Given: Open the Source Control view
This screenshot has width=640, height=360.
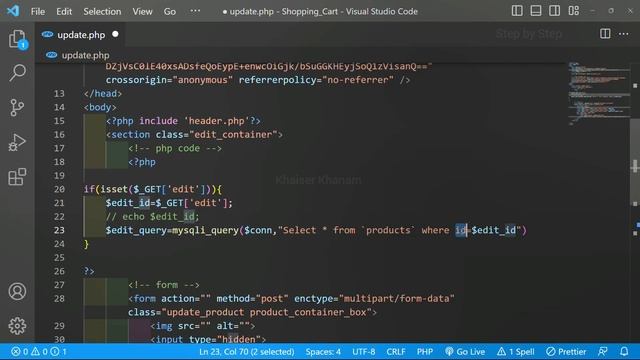Looking at the screenshot, I should click(x=17, y=108).
